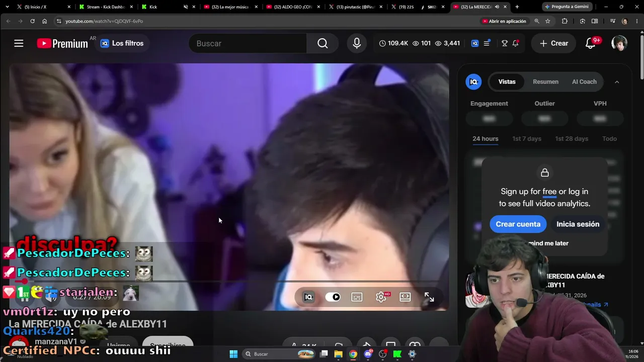Mute audio on the active MERECIDA tab
644x362 pixels.
click(497, 7)
